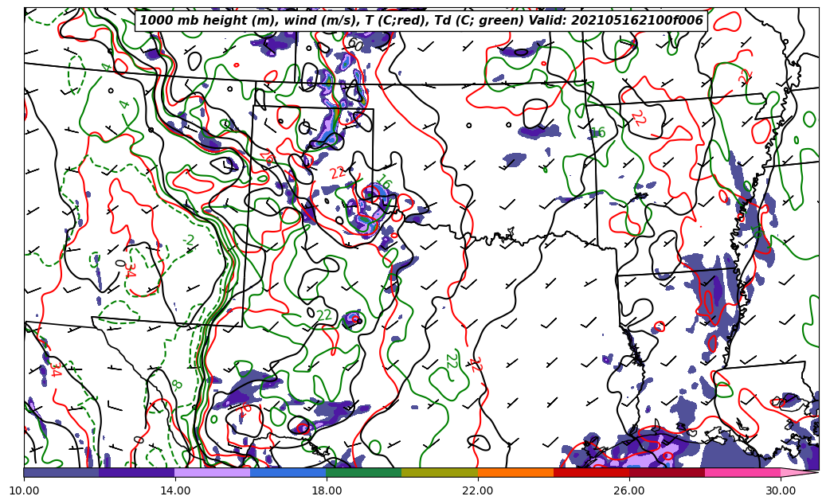Select the dark purple 12–14 colorbar segment
This screenshot has width=826, height=504.
tap(137, 472)
